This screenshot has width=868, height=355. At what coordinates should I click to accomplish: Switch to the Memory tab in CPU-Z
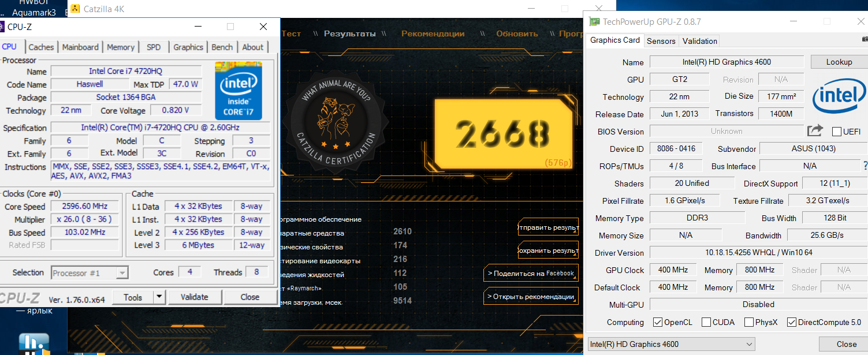click(121, 47)
